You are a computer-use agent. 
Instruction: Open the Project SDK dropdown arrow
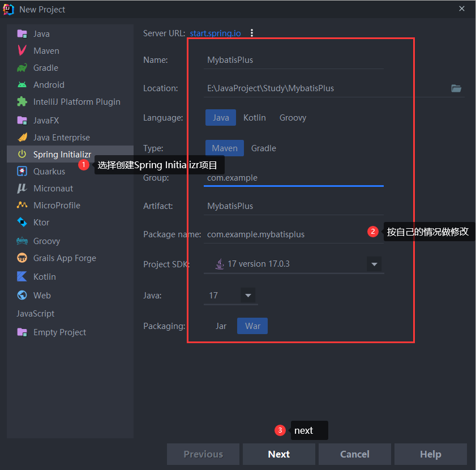coord(374,264)
